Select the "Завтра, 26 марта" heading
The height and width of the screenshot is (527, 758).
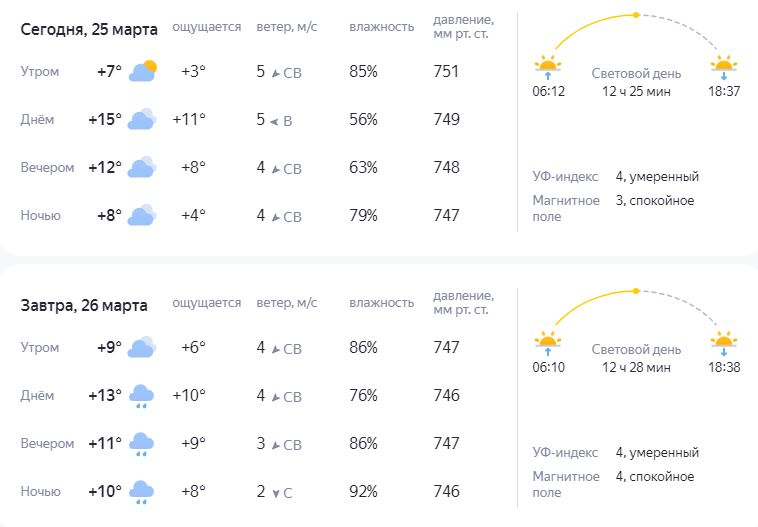coord(84,305)
